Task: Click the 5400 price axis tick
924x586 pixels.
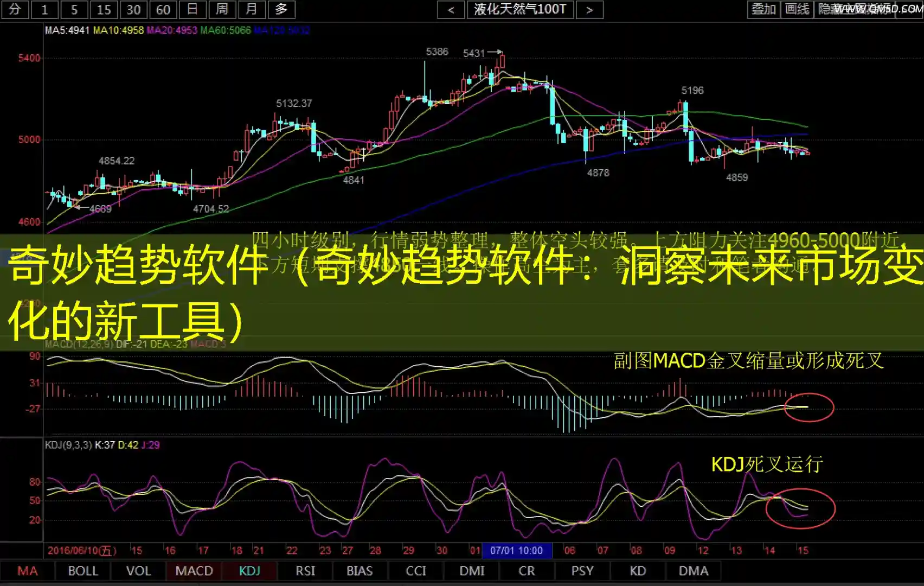Action: [29, 58]
